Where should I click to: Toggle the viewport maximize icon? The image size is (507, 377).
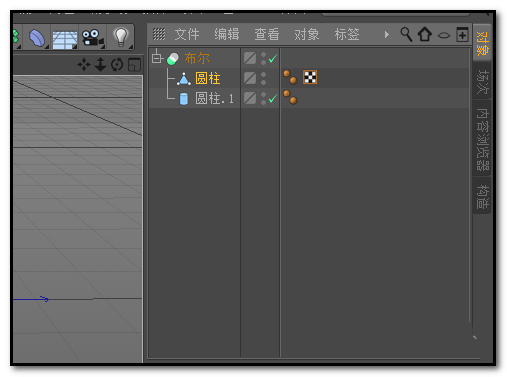click(x=135, y=65)
